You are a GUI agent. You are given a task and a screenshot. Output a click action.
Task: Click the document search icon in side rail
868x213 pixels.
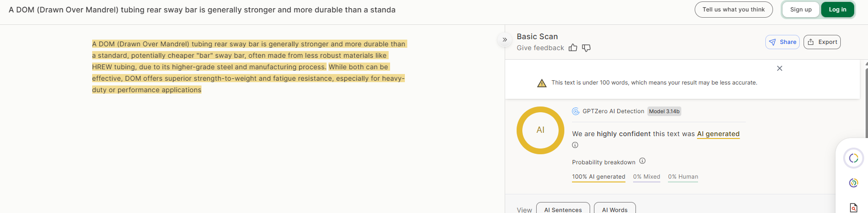(854, 207)
